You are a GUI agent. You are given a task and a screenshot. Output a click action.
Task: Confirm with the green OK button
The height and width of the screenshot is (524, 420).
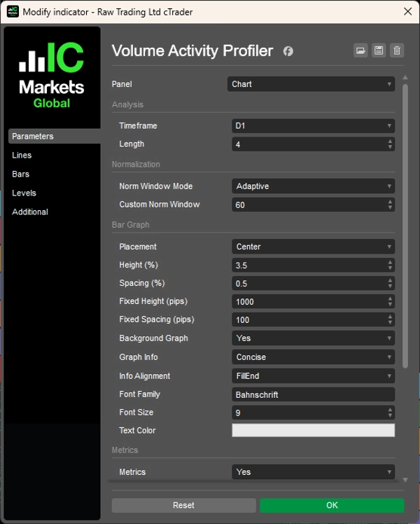(x=332, y=505)
